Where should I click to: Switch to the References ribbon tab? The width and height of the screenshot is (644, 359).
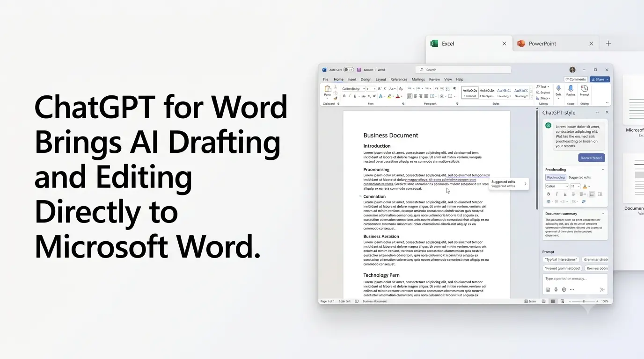pos(399,79)
